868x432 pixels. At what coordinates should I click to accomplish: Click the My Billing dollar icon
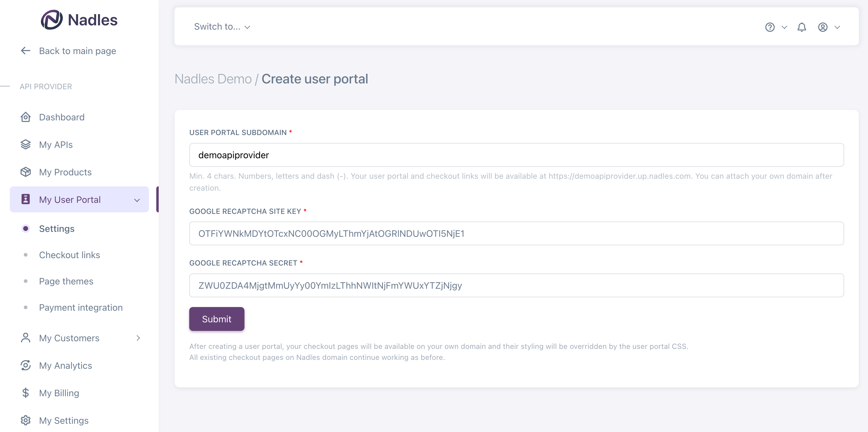pos(26,393)
